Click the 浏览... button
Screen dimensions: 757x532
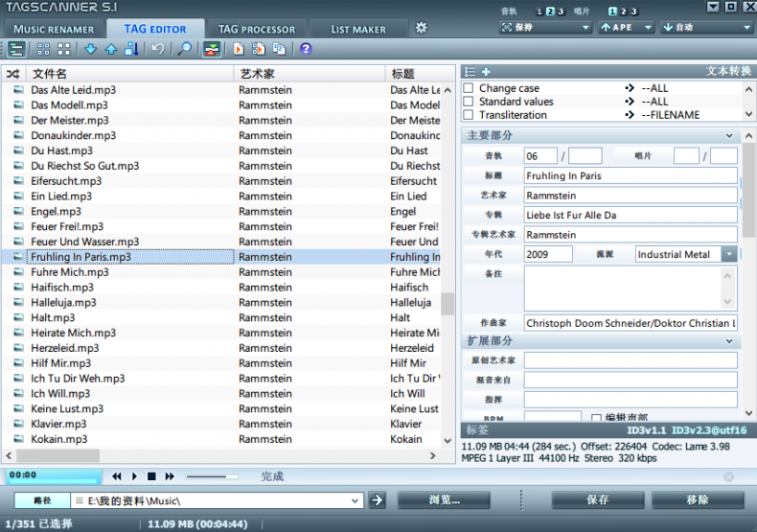(x=444, y=499)
